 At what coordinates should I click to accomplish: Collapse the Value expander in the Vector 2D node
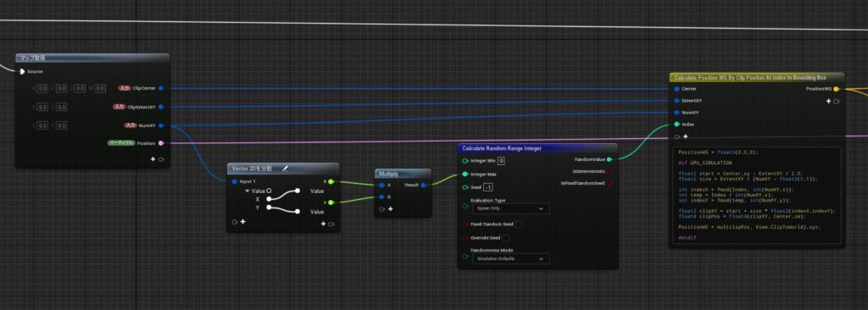tap(247, 191)
